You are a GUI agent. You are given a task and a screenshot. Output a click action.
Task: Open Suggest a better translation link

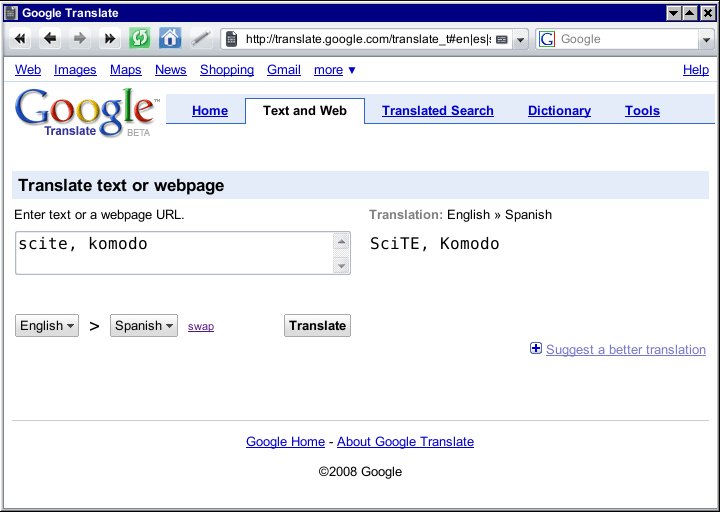(x=626, y=350)
